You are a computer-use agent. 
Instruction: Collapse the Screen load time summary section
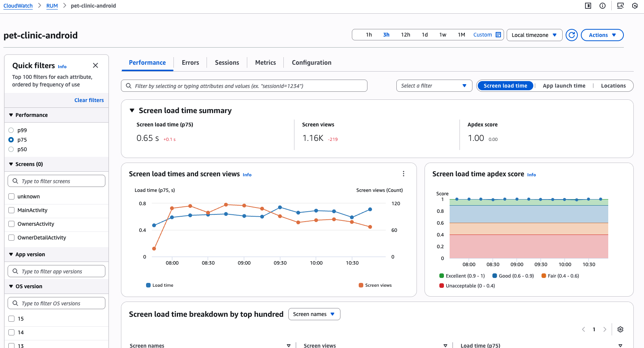pos(132,110)
